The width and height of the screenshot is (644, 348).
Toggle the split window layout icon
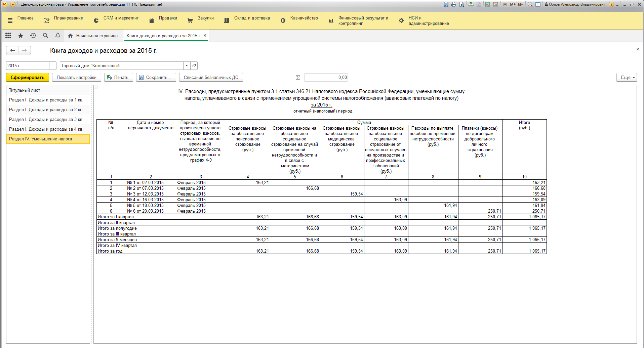tap(538, 4)
